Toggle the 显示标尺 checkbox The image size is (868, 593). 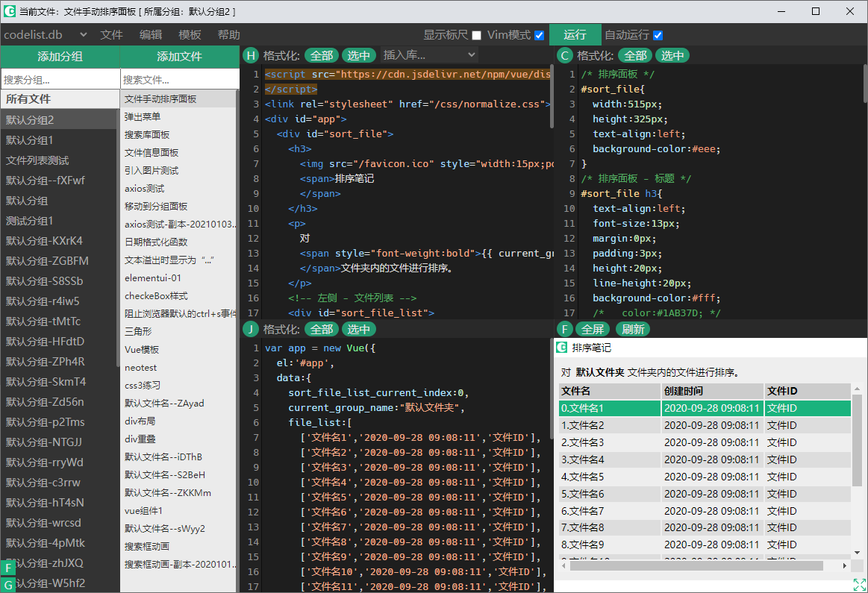click(477, 35)
